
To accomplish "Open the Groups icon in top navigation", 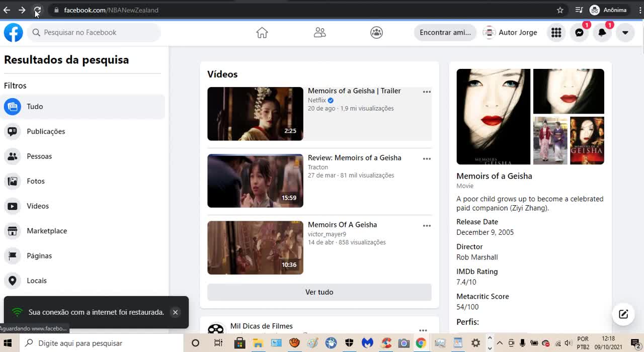I will tap(376, 33).
